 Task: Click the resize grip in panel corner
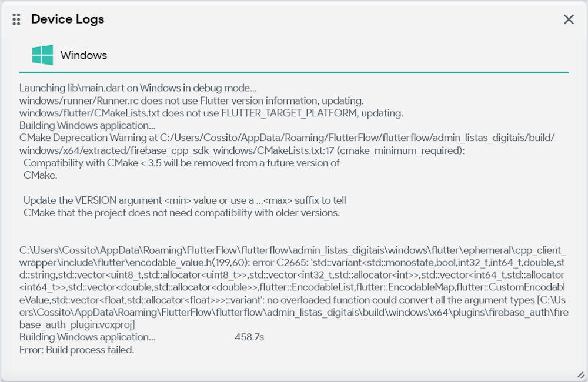[x=581, y=374]
